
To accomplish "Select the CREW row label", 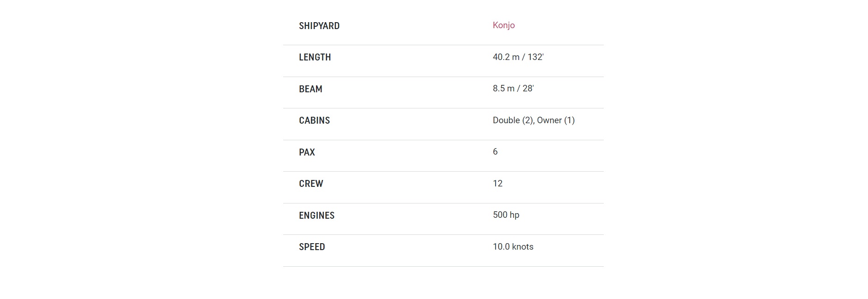I will tap(311, 184).
